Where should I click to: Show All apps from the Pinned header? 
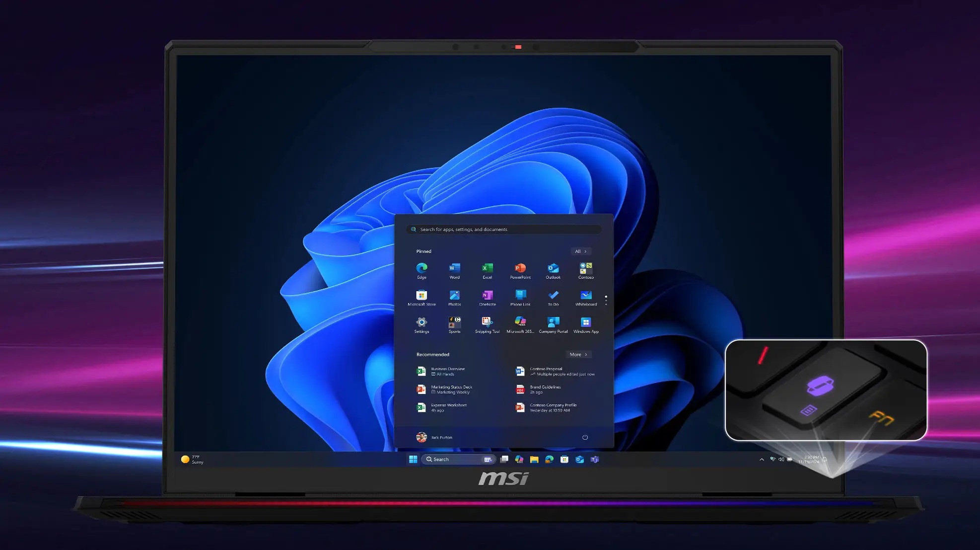tap(581, 251)
